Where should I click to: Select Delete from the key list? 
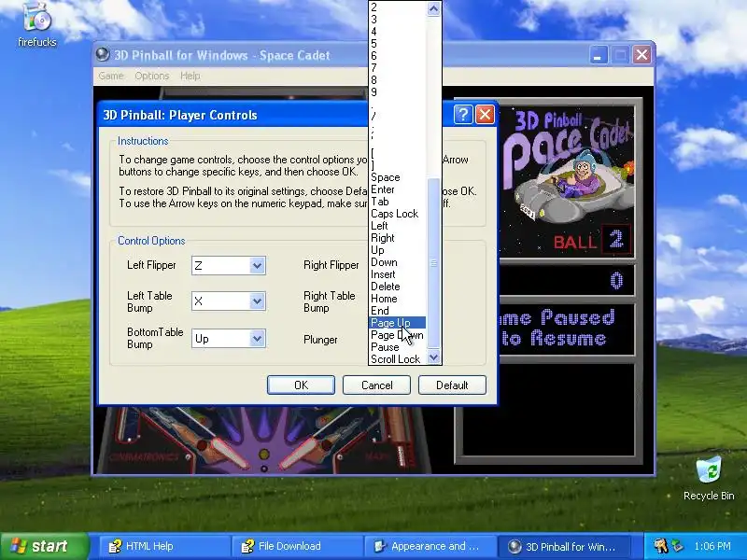(x=398, y=287)
